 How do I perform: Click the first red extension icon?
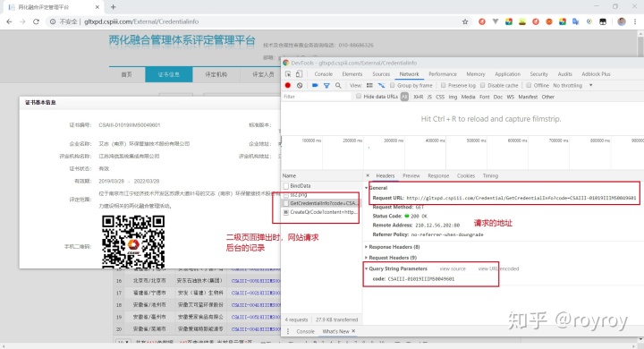[x=482, y=21]
